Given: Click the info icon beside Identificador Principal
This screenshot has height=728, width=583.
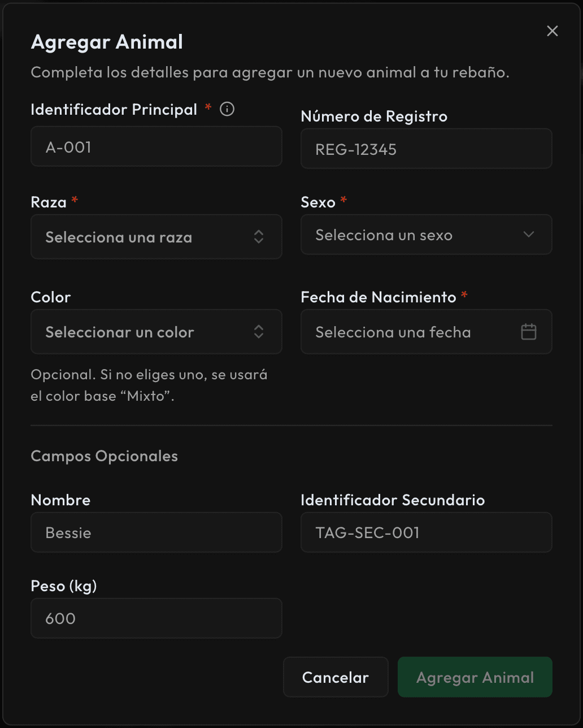Looking at the screenshot, I should pyautogui.click(x=227, y=109).
